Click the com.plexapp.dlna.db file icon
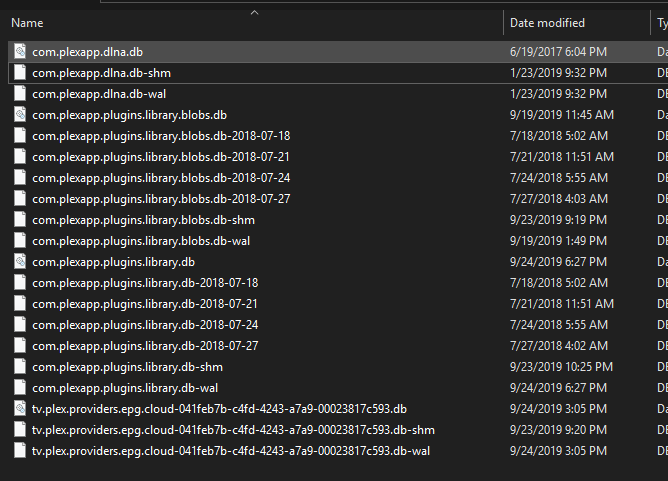This screenshot has height=481, width=668. point(20,52)
